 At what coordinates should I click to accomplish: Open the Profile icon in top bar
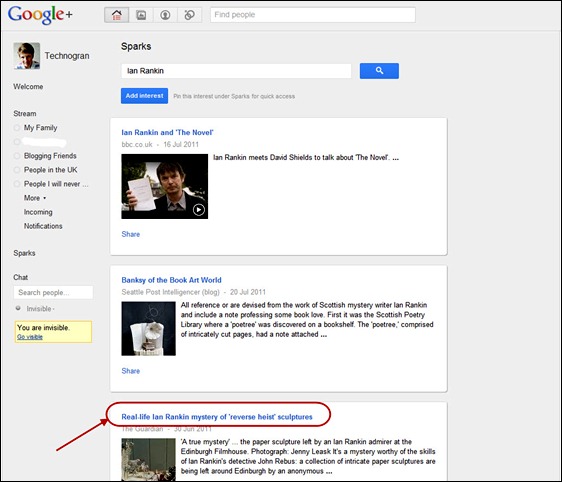pyautogui.click(x=165, y=15)
